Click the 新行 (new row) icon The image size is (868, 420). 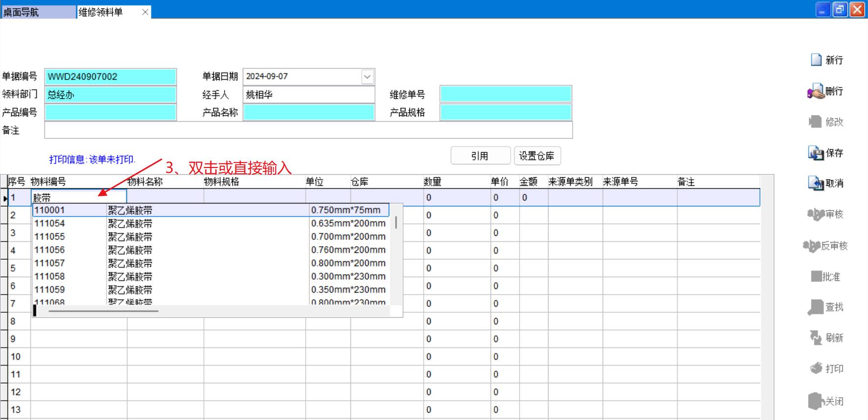coord(816,60)
